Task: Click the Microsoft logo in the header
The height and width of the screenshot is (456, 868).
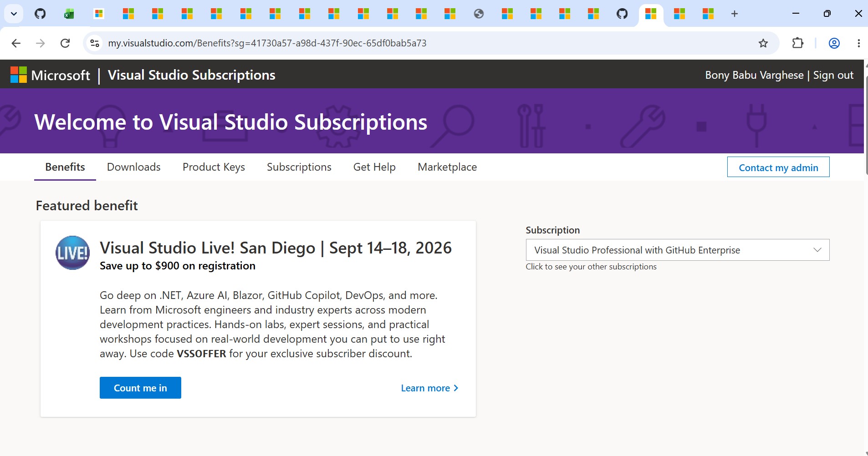Action: [50, 75]
